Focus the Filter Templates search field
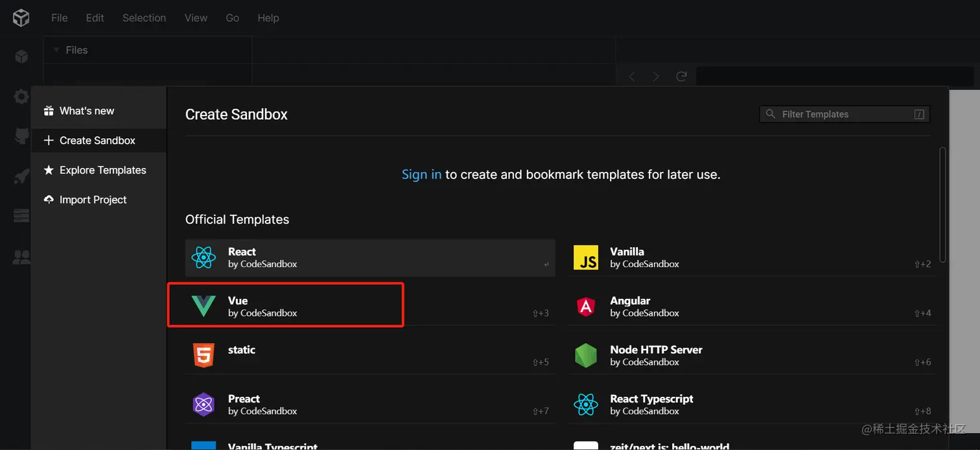The width and height of the screenshot is (980, 450). (x=844, y=114)
